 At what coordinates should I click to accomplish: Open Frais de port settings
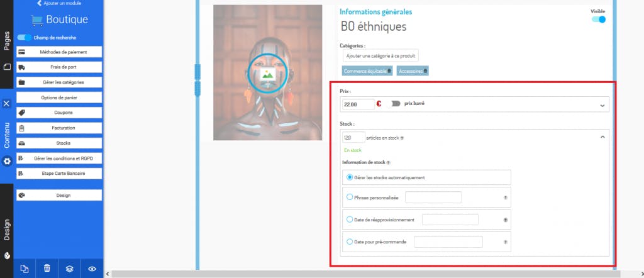point(59,67)
